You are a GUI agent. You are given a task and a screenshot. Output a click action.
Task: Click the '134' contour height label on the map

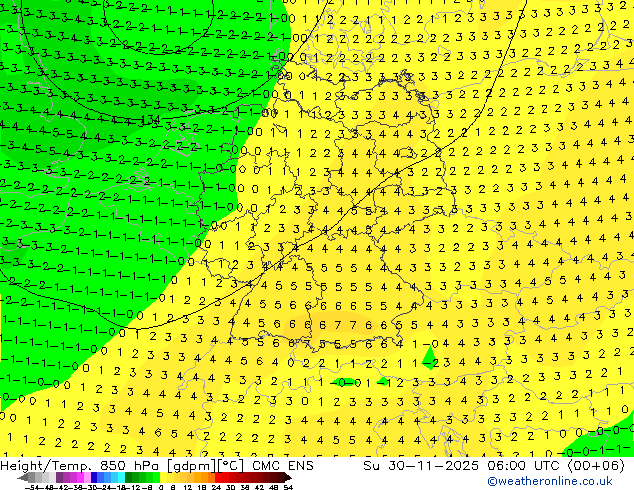pos(151,119)
